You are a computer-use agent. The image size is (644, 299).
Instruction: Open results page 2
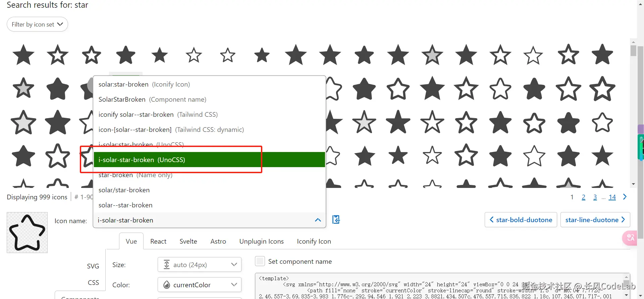pos(583,197)
